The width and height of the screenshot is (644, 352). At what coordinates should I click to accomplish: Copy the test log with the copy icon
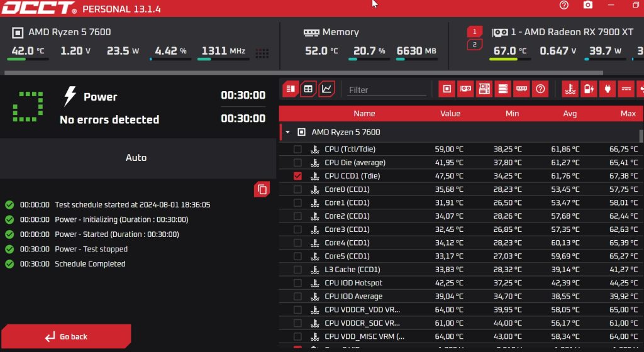tap(262, 189)
